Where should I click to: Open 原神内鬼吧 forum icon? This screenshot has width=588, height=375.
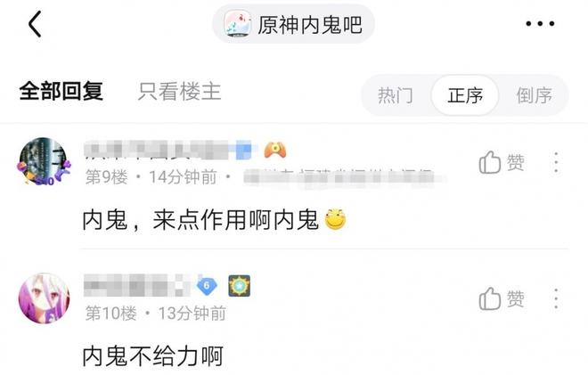238,24
